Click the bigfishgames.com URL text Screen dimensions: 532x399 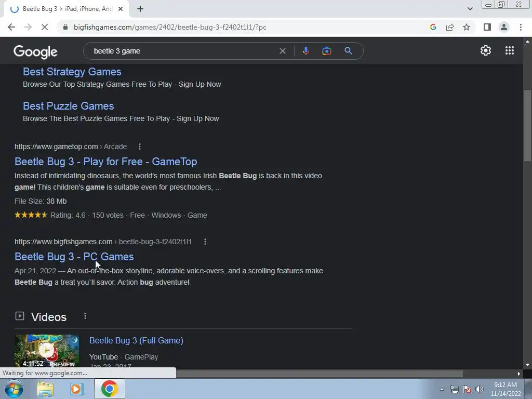tap(103, 242)
